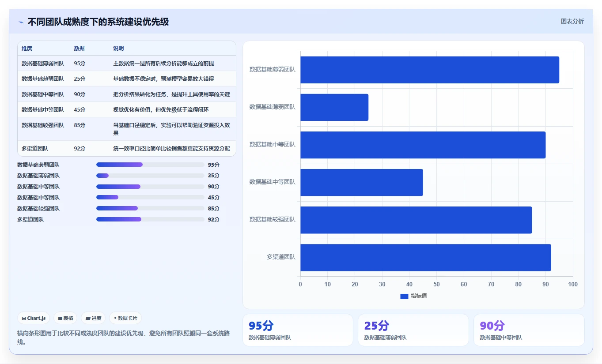602x364 pixels.
Task: Click the chart bar reaching 25
Action: [x=334, y=107]
